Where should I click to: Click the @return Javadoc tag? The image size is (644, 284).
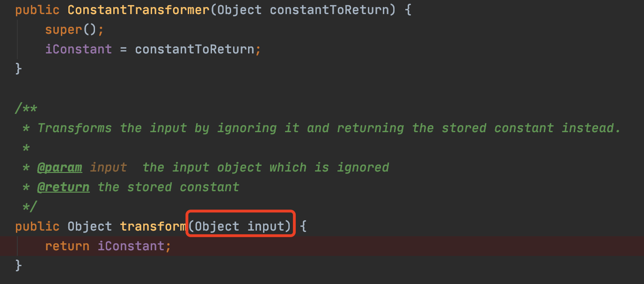point(63,187)
